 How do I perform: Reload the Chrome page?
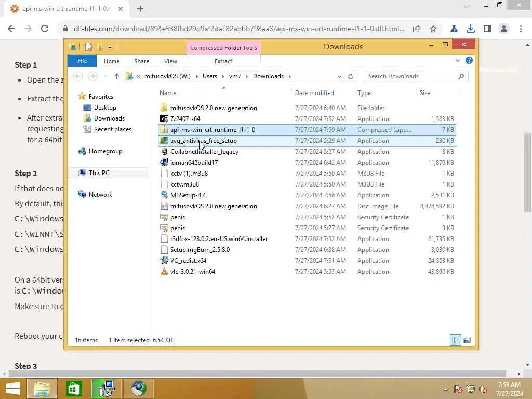(x=45, y=29)
